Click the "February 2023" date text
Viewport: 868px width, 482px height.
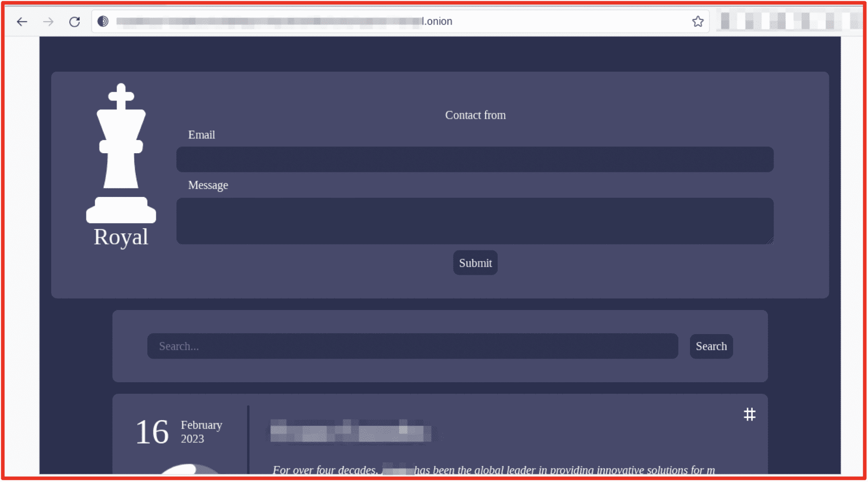coord(202,432)
